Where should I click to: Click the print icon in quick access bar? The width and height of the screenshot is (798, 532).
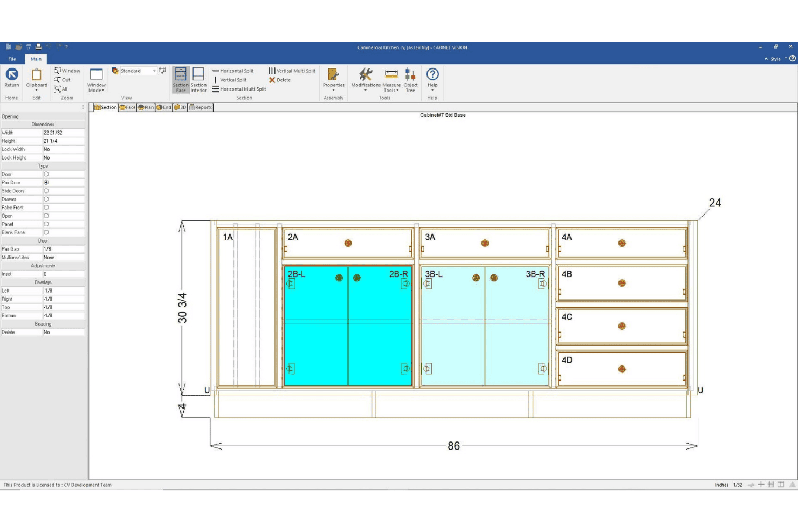coord(38,47)
